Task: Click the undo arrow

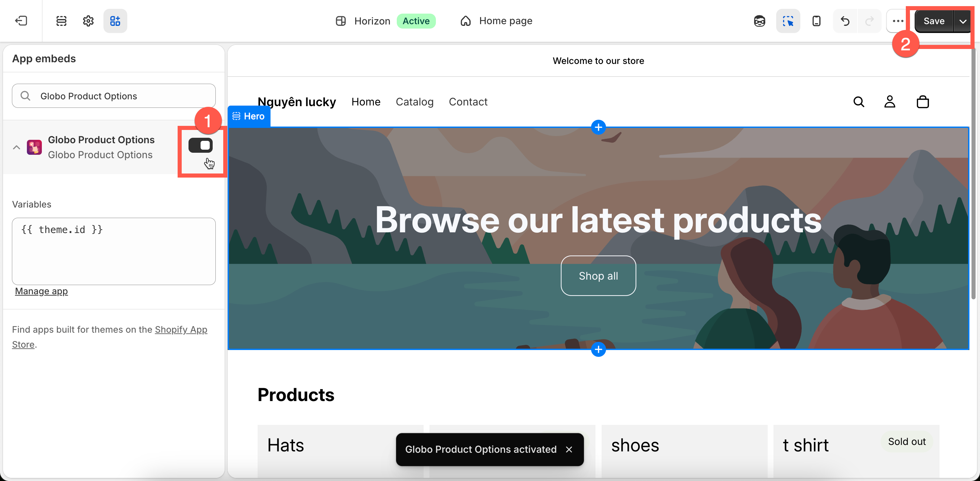Action: [x=845, y=20]
